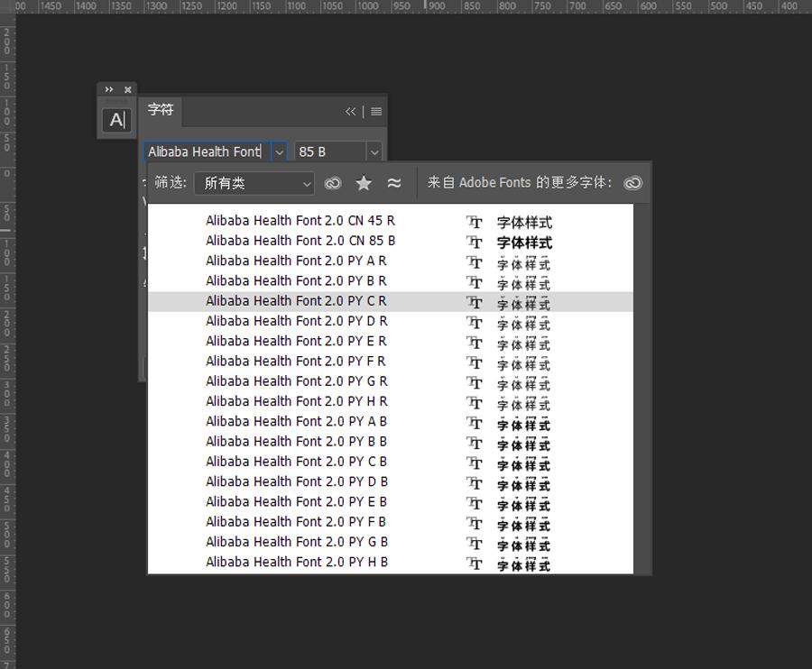Toggle the similar fonts filter

pyautogui.click(x=394, y=183)
